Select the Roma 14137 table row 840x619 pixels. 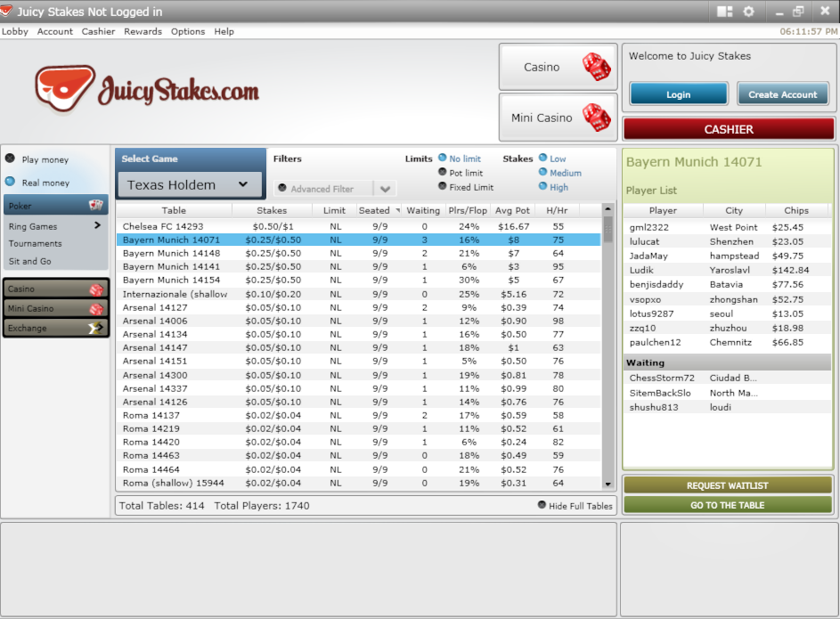[358, 415]
